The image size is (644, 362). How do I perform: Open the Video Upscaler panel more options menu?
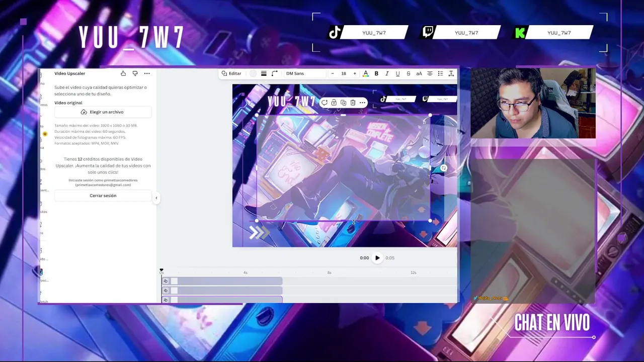coord(147,73)
